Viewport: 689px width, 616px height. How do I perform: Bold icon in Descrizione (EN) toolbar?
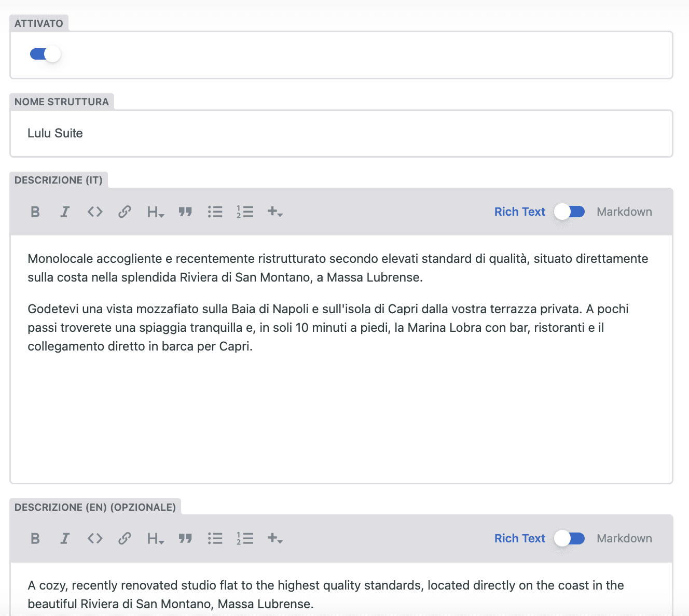(35, 538)
